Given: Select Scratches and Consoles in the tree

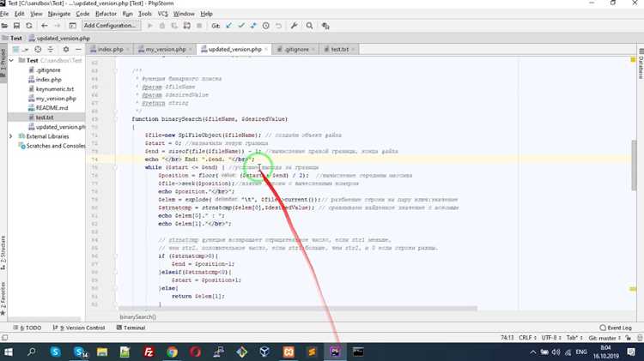Looking at the screenshot, I should click(52, 146).
